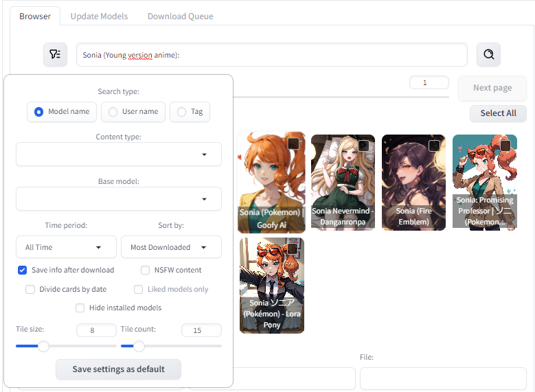Viewport: 535px width, 392px height.
Task: Open the Base model dropdown
Action: [118, 199]
